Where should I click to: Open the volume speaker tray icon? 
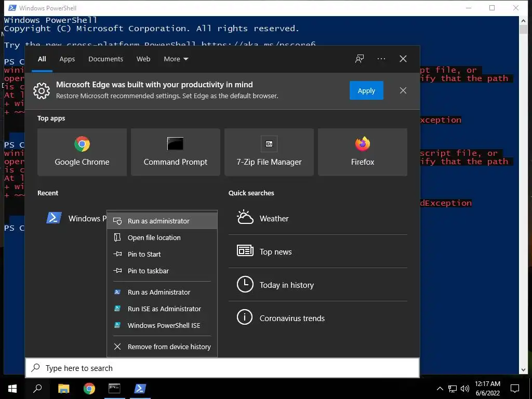point(465,389)
